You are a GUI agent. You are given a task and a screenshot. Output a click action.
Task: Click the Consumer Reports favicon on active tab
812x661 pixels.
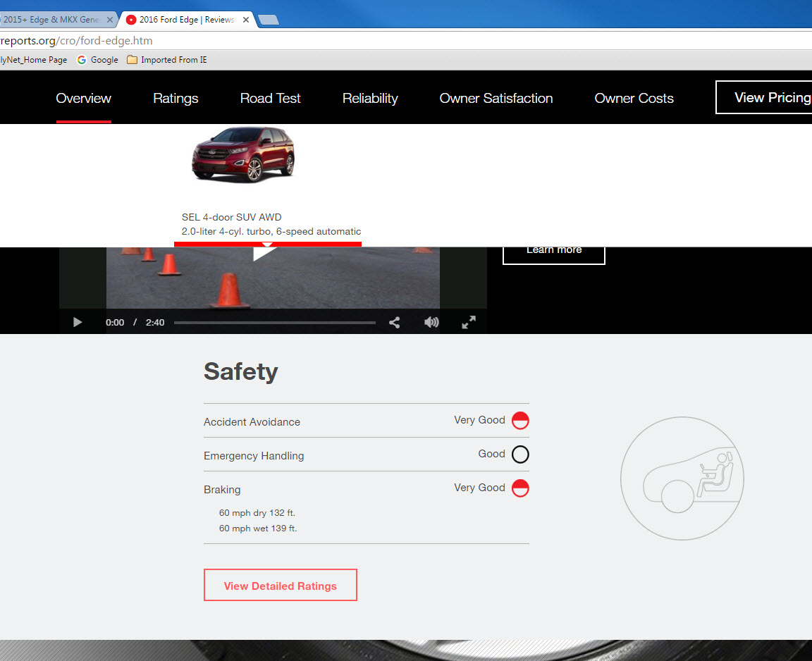point(131,20)
